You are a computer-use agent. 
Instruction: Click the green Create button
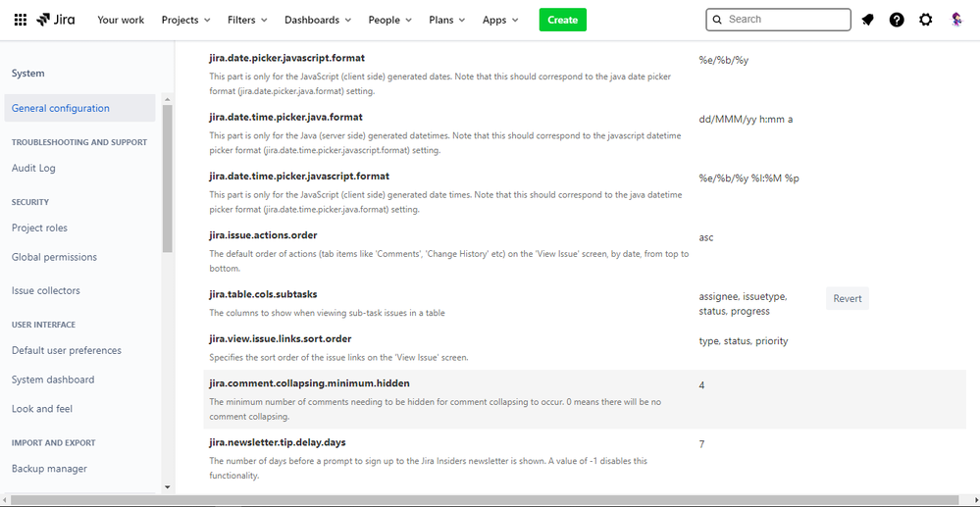pyautogui.click(x=562, y=20)
